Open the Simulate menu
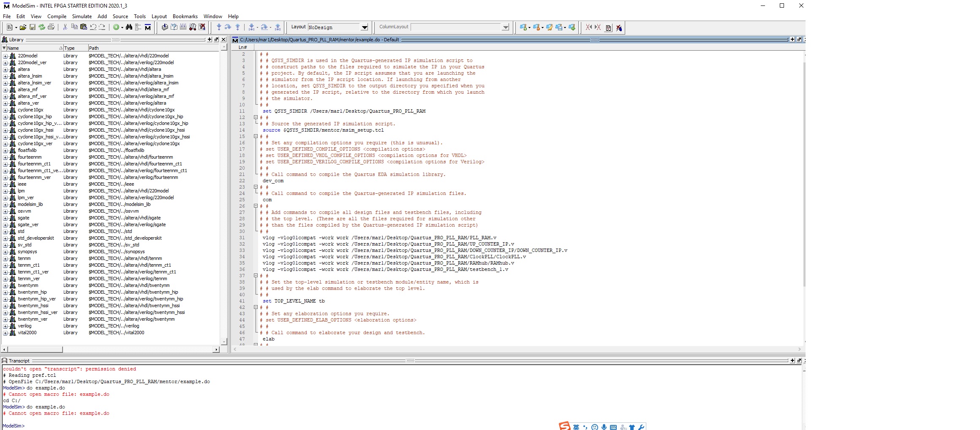 [82, 16]
